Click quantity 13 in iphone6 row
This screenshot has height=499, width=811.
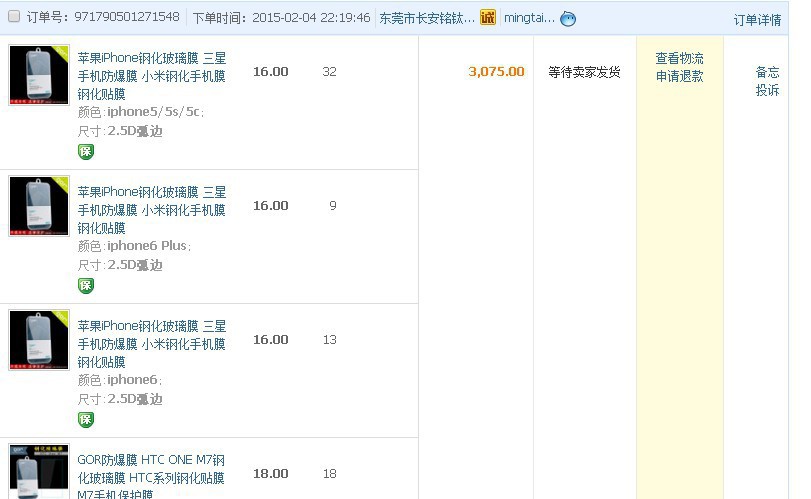(329, 339)
